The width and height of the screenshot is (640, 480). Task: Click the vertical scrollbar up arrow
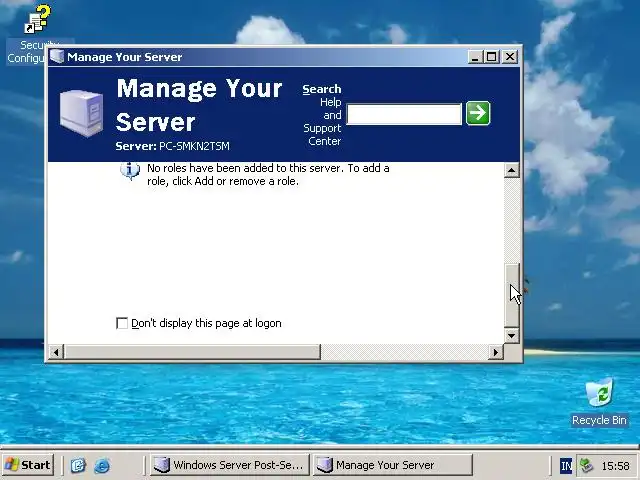click(x=511, y=170)
